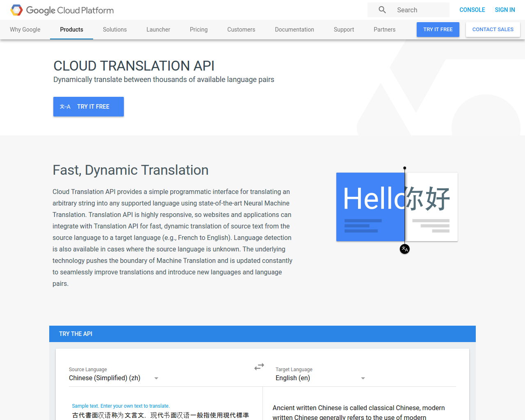Open the Target Language dropdown
Image resolution: width=525 pixels, height=420 pixels.
[320, 378]
